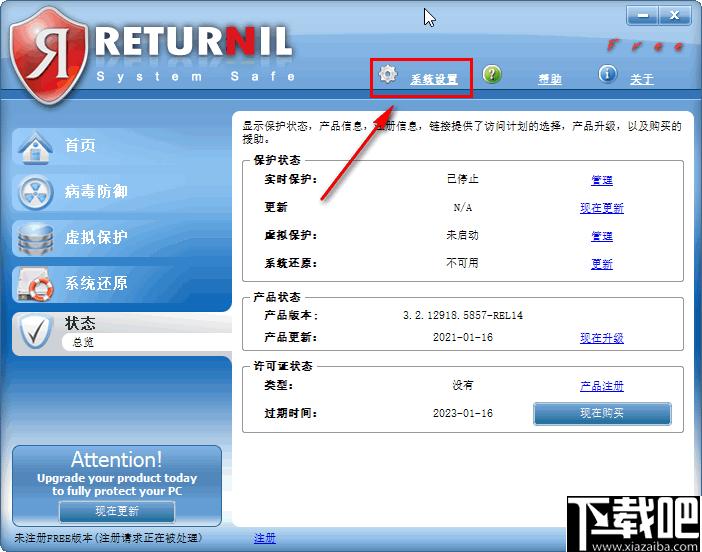This screenshot has width=702, height=552.
Task: Click 管理 link next to 虚拟保护
Action: coord(602,236)
